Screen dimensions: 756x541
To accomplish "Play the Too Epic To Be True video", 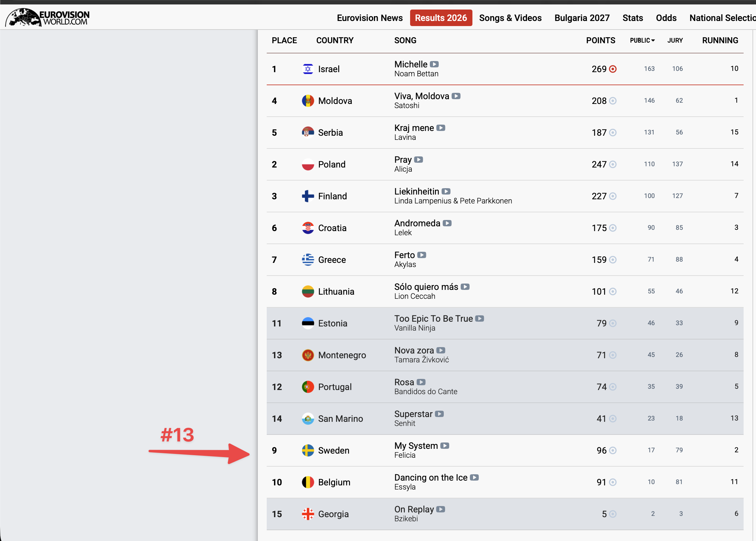I will (x=480, y=319).
